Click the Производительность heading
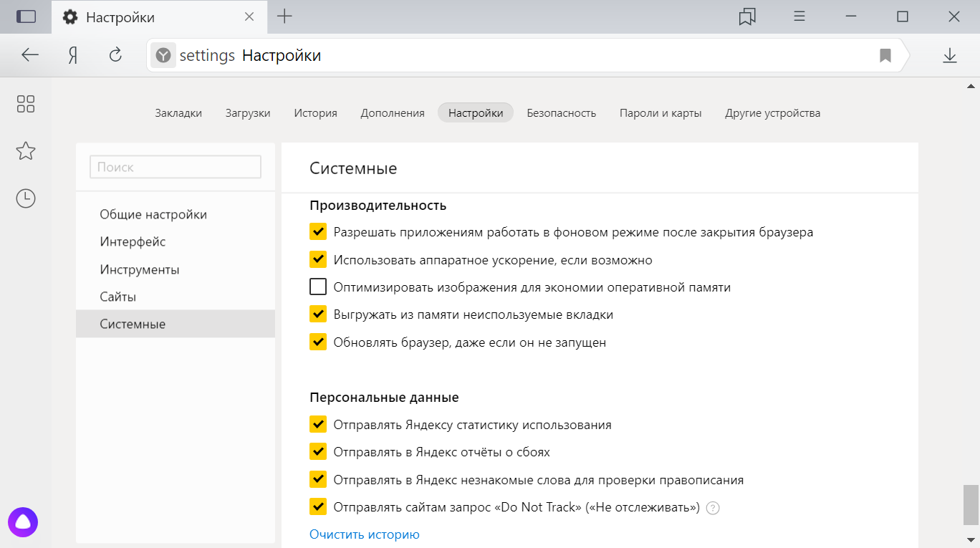Image resolution: width=980 pixels, height=548 pixels. pos(378,206)
